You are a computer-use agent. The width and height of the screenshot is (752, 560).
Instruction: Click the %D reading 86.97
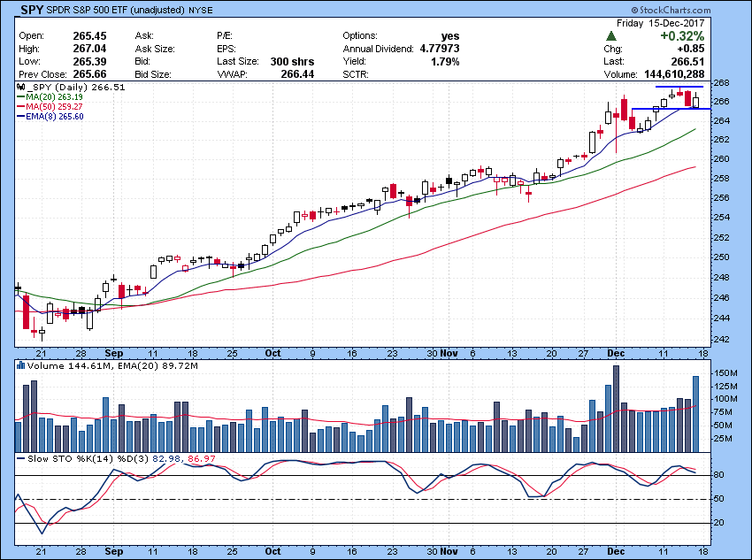(202, 459)
